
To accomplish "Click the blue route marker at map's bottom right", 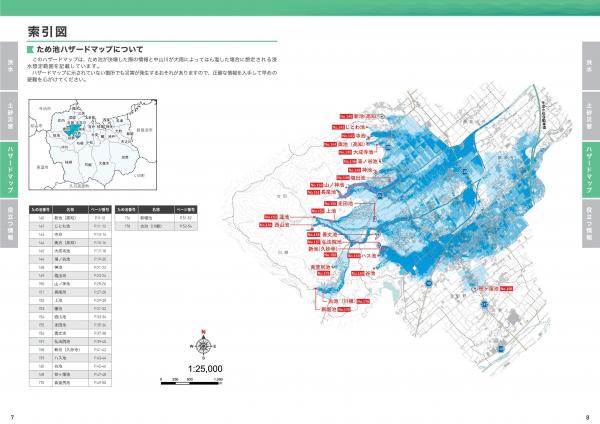I will click(501, 348).
